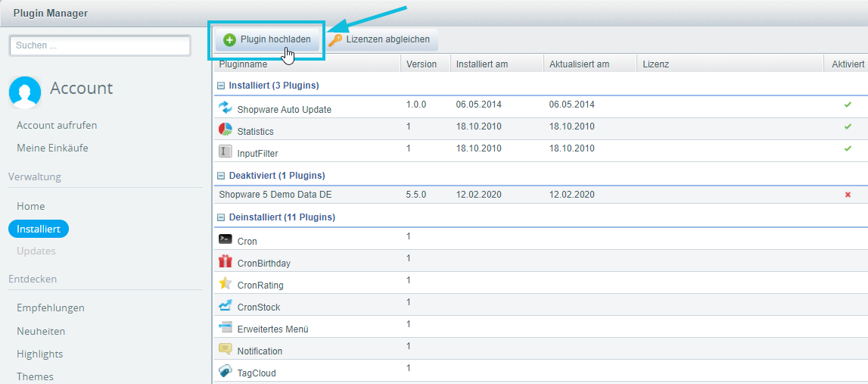
Task: Select the CronRating plugin name
Action: pos(260,286)
